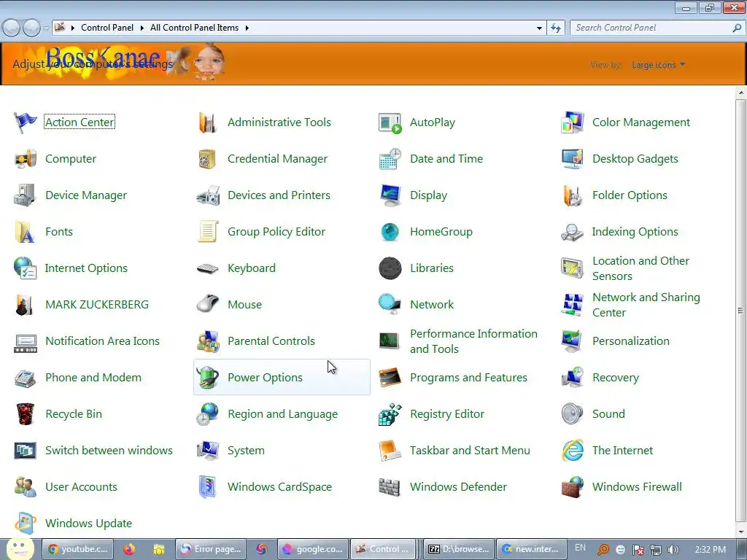This screenshot has width=747, height=560.
Task: Open the Color Management icon
Action: [x=572, y=122]
